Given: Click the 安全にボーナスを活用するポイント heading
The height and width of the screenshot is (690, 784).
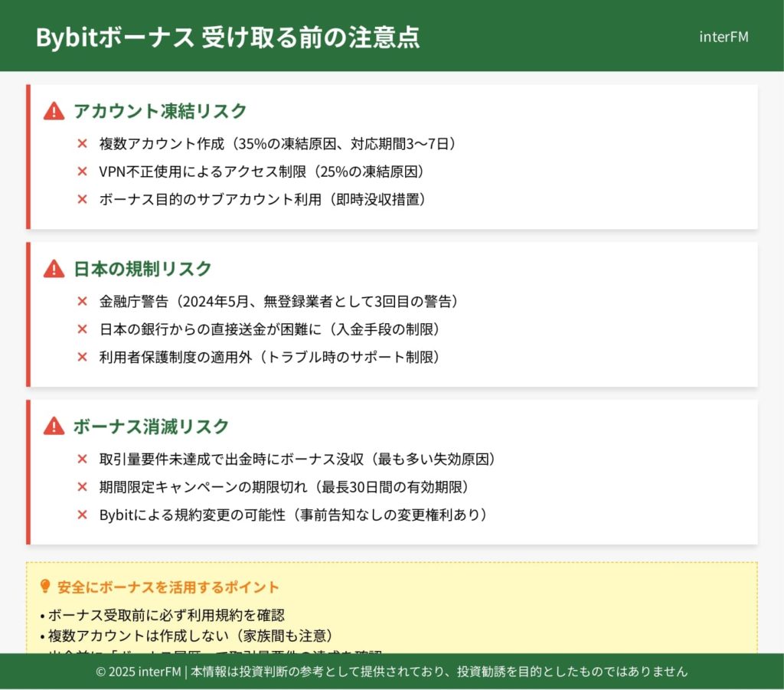Looking at the screenshot, I should coord(168,587).
